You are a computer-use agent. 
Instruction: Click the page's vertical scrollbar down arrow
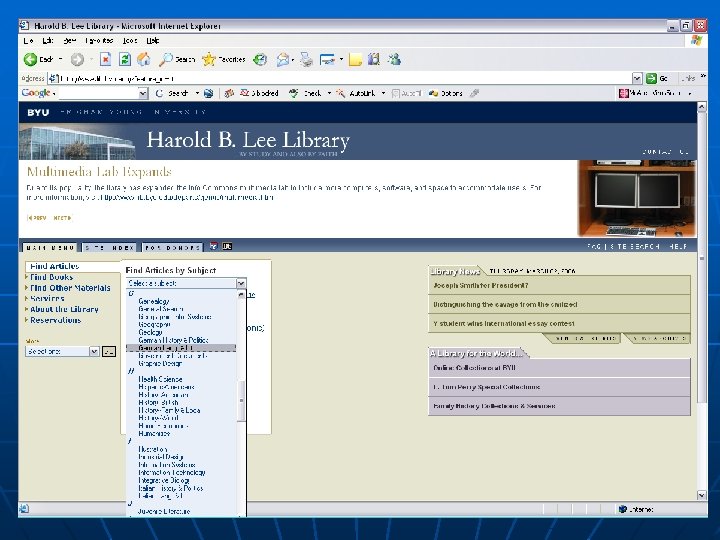point(701,495)
